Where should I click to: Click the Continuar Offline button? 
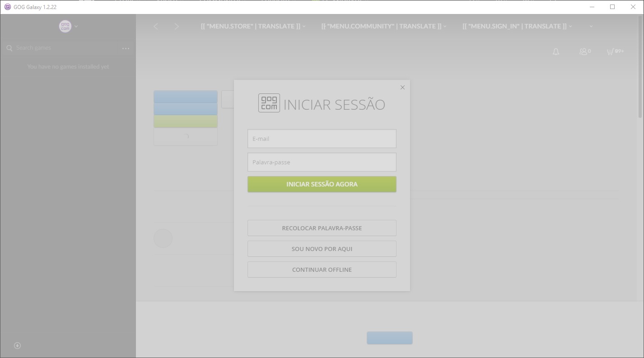coord(322,270)
